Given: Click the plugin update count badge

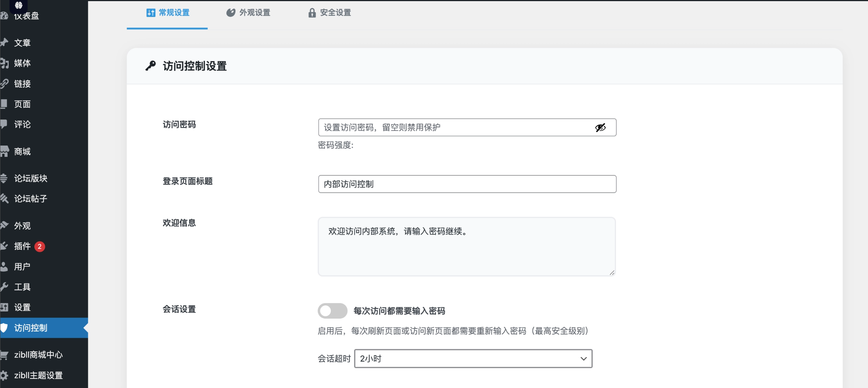Looking at the screenshot, I should [x=40, y=246].
